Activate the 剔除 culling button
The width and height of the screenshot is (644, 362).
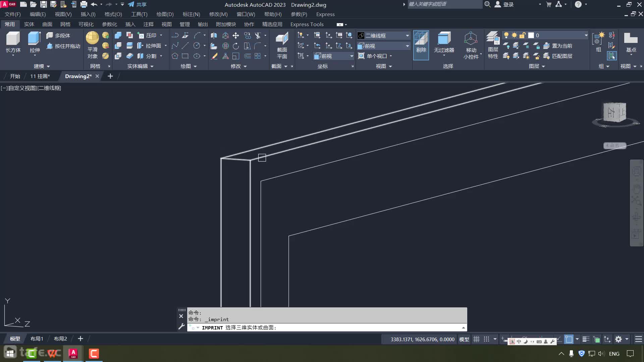(421, 45)
